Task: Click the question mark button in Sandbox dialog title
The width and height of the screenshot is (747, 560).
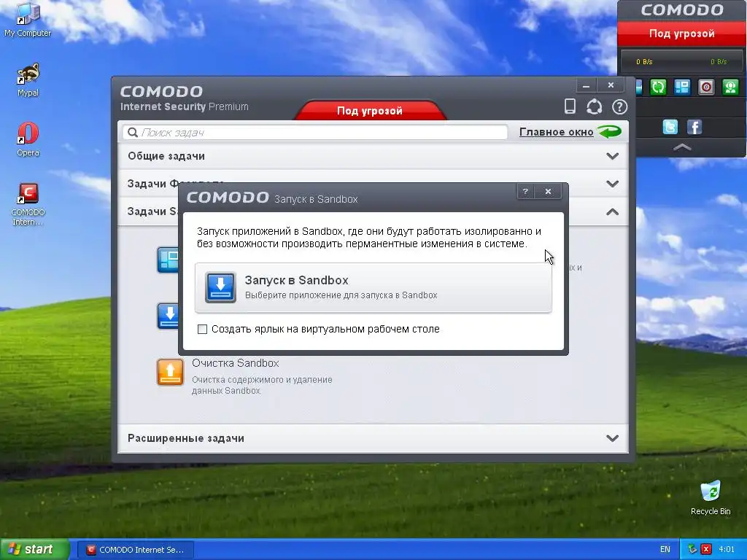Action: (x=525, y=192)
